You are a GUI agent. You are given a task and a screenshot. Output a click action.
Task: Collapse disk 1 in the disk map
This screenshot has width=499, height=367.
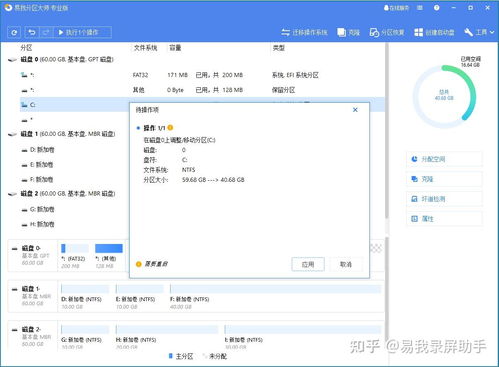14,289
